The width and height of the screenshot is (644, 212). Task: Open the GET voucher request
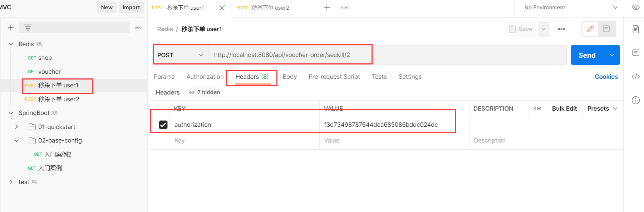[74, 72]
